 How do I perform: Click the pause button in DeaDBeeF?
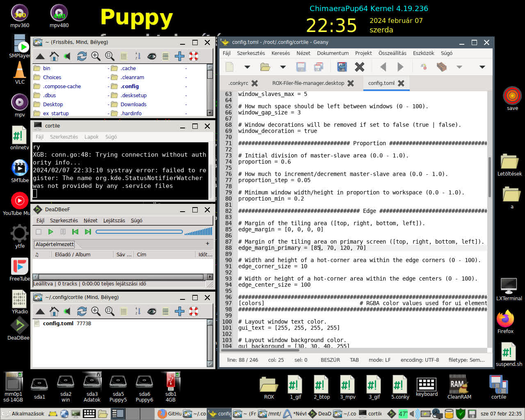(63, 232)
